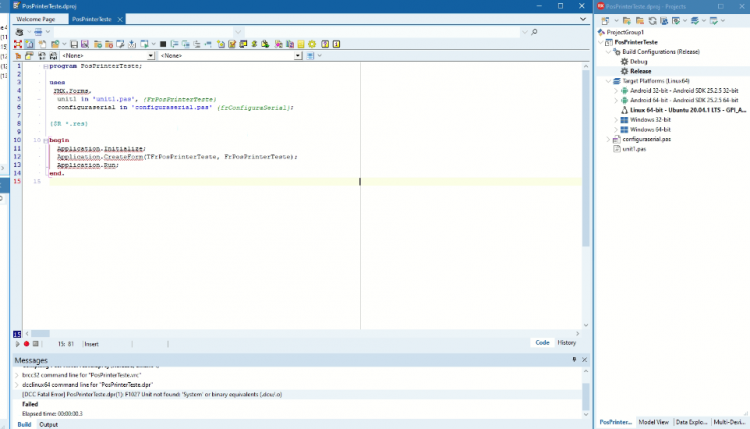The height and width of the screenshot is (429, 750).
Task: Click the black Stop square in the toolbar
Action: (163, 44)
